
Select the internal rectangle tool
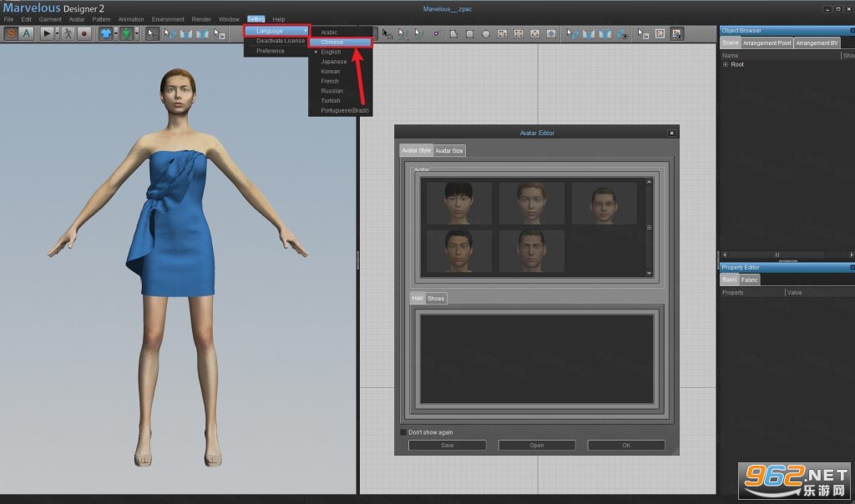pyautogui.click(x=519, y=33)
